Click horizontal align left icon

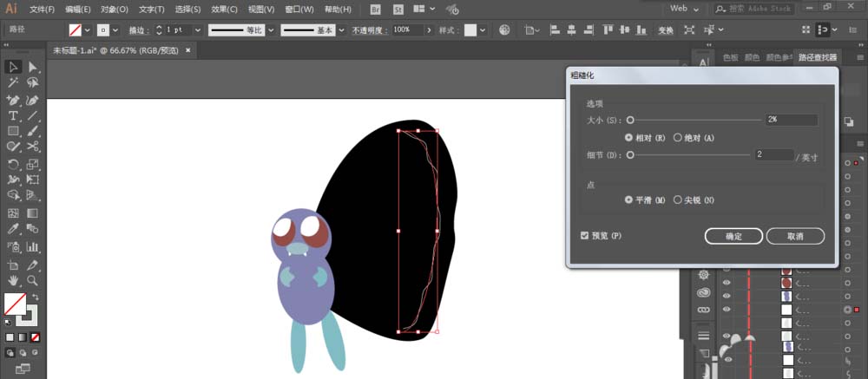click(556, 29)
